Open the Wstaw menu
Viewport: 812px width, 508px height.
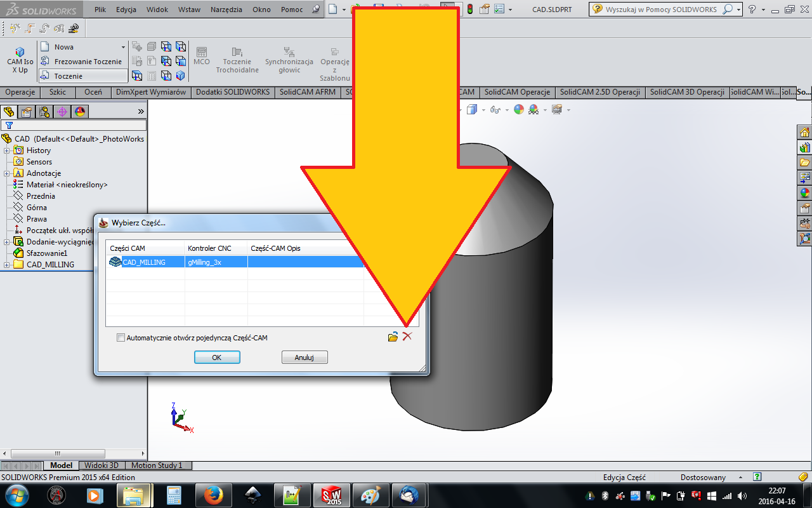click(x=189, y=10)
